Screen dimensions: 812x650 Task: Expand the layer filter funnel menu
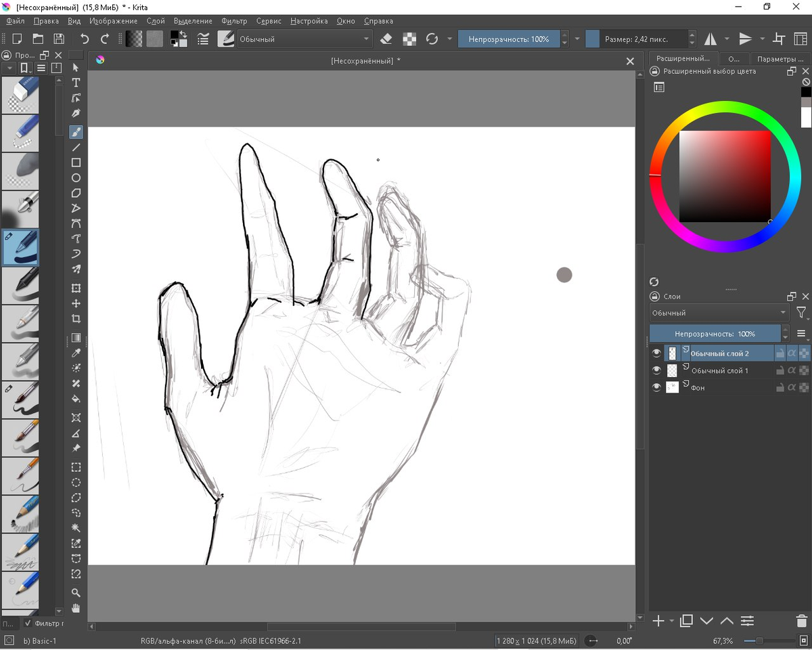pyautogui.click(x=802, y=313)
